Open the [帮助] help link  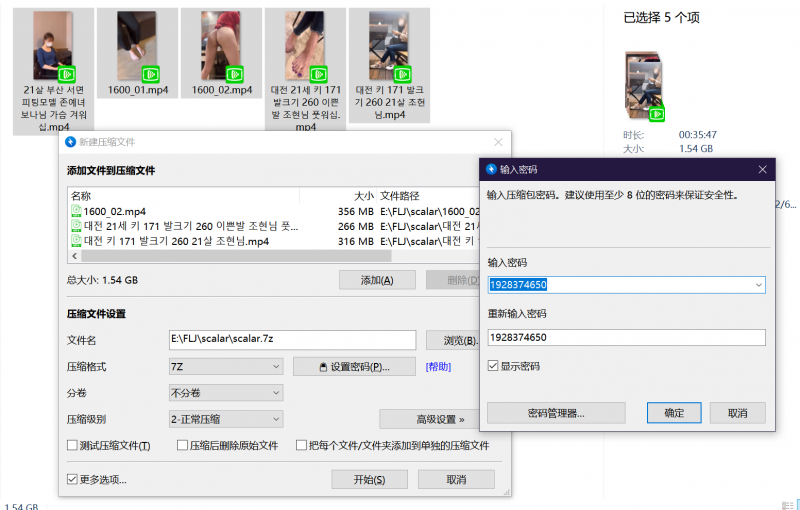(x=438, y=367)
